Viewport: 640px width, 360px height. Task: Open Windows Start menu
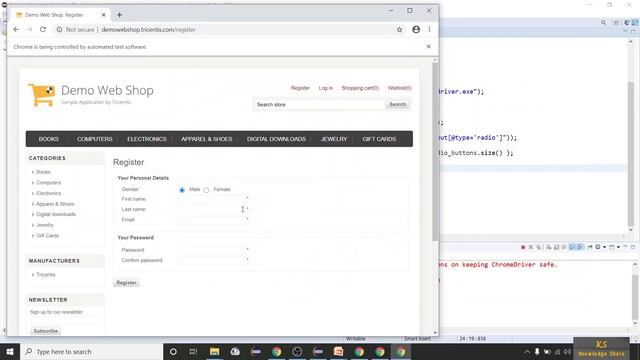coord(10,351)
